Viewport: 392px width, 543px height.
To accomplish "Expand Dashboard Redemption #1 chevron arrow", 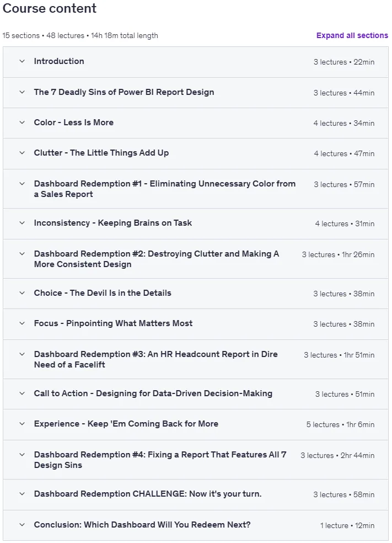I will pos(22,184).
